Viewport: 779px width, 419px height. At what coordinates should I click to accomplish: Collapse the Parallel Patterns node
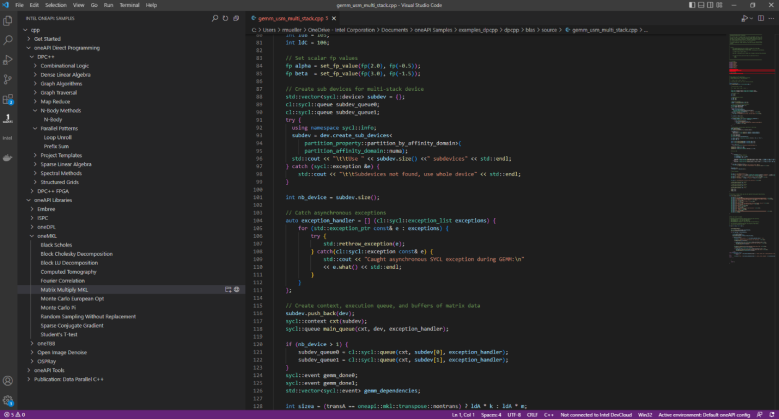(35, 128)
